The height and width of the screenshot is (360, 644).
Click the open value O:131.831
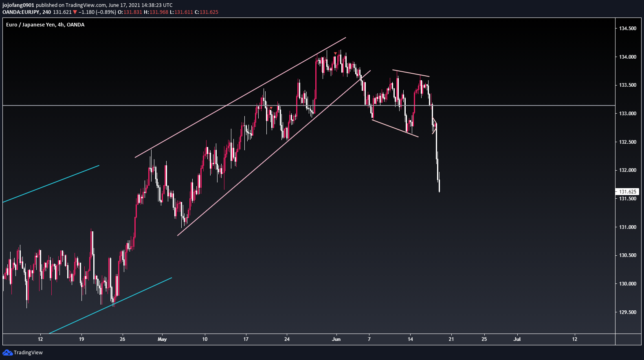coord(130,12)
